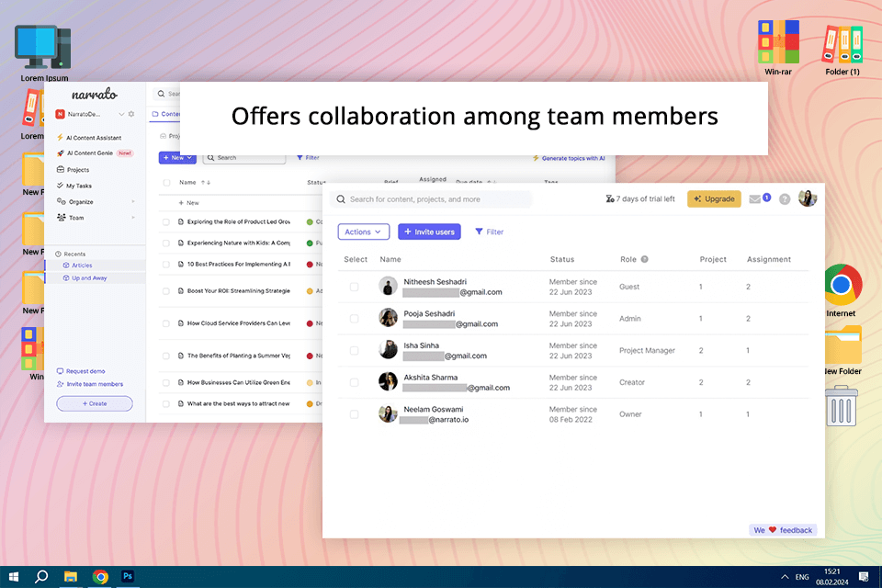The width and height of the screenshot is (882, 588).
Task: Add a new row with + New
Action: [x=188, y=202]
